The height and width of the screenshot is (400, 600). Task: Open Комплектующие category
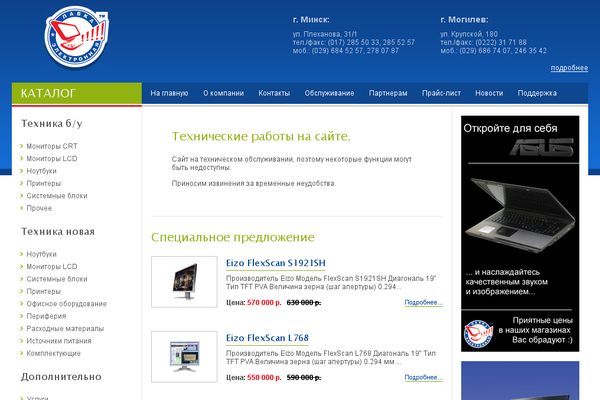(54, 353)
